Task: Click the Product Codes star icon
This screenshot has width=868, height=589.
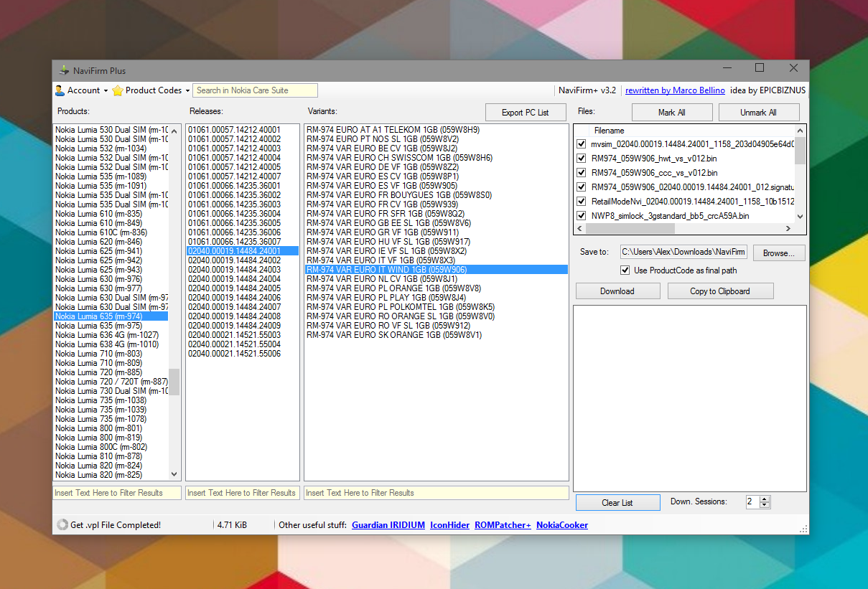Action: coord(118,90)
